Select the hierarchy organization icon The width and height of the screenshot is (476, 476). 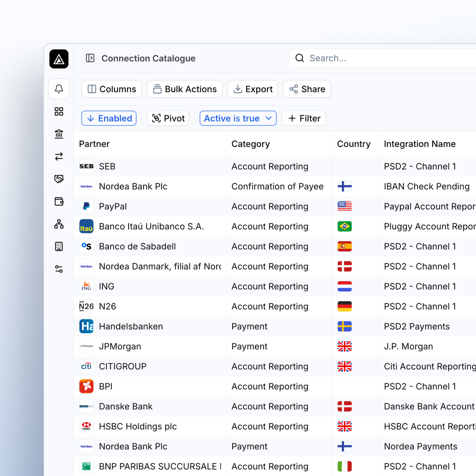pos(59,224)
